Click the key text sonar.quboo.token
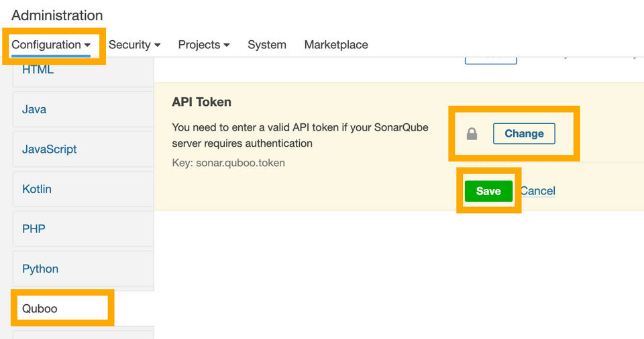The width and height of the screenshot is (644, 339). tap(240, 163)
